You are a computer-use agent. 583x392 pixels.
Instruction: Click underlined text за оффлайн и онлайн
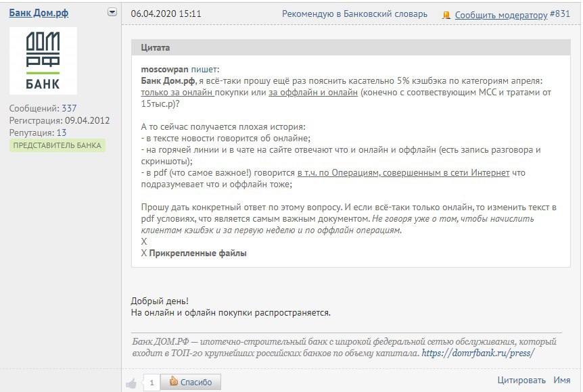pyautogui.click(x=313, y=93)
